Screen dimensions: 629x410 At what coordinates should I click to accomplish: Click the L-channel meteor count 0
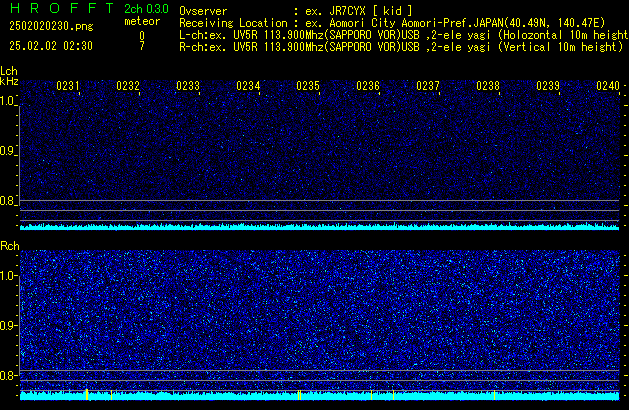click(x=142, y=36)
